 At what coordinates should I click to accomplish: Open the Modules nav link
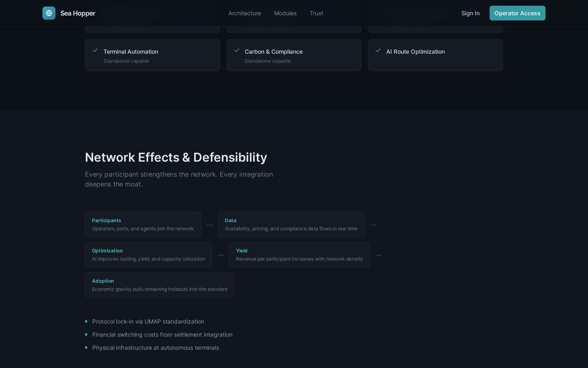click(285, 13)
